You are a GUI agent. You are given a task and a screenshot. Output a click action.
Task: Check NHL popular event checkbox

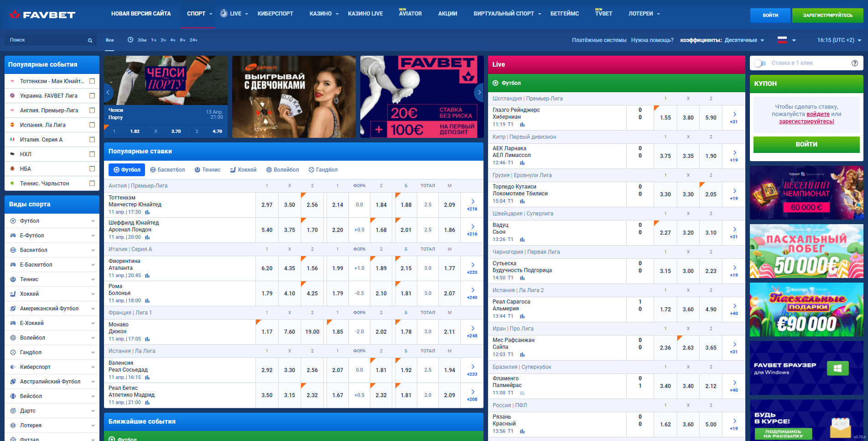point(92,154)
